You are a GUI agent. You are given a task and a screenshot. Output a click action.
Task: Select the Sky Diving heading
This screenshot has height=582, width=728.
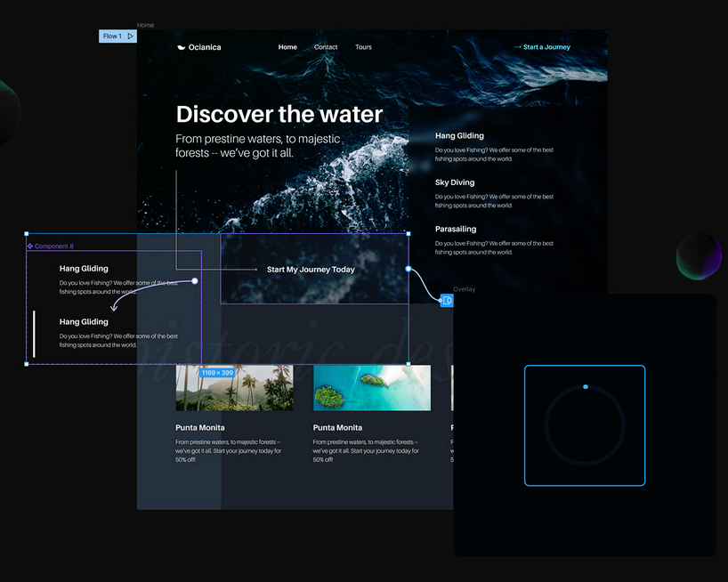[455, 182]
